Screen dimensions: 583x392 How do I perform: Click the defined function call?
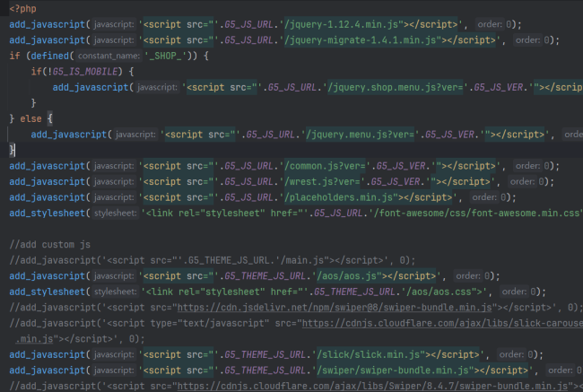pyautogui.click(x=50, y=56)
